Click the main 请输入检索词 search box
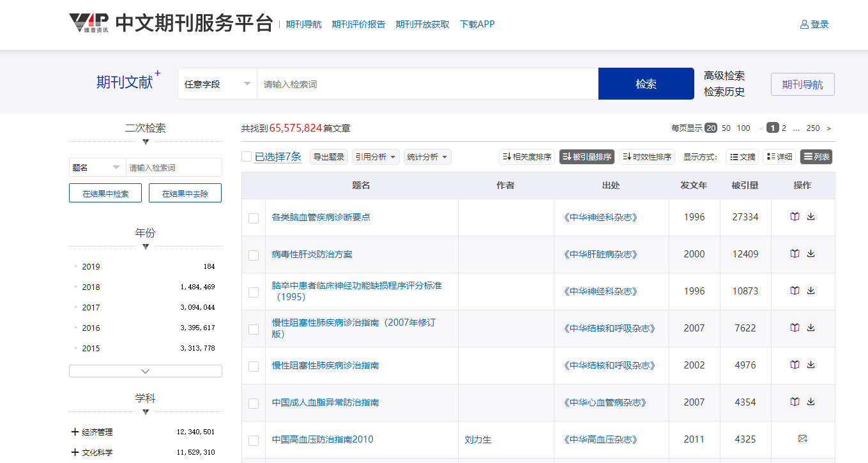This screenshot has width=868, height=463. (x=427, y=84)
